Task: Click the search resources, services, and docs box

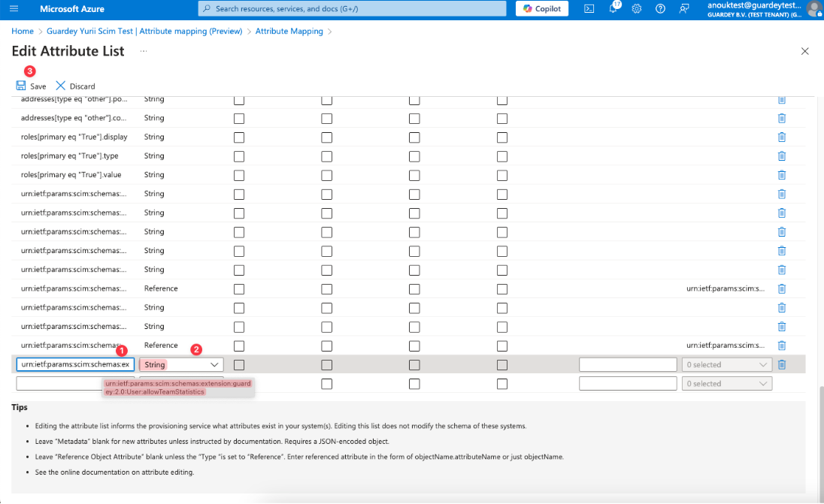Action: pos(352,9)
